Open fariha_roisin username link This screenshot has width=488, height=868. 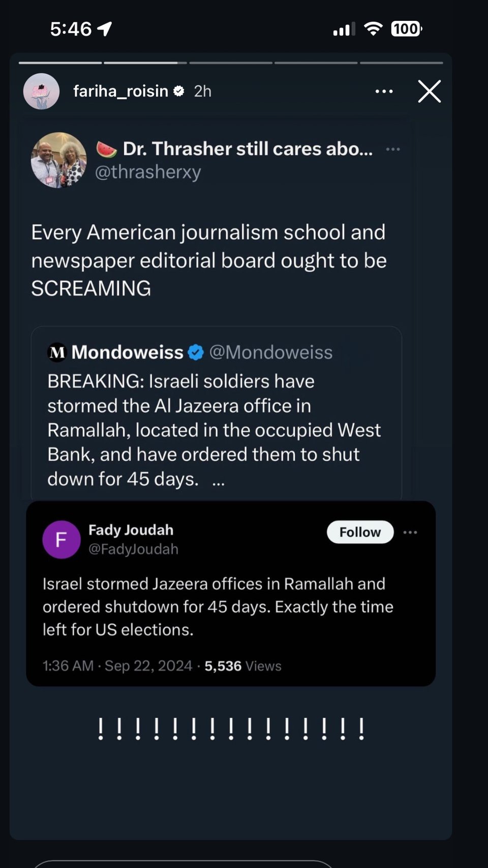click(x=120, y=91)
